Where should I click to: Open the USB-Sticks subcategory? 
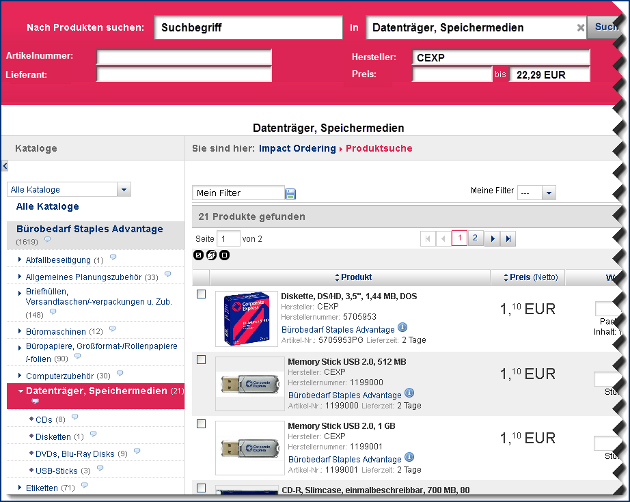tap(56, 469)
